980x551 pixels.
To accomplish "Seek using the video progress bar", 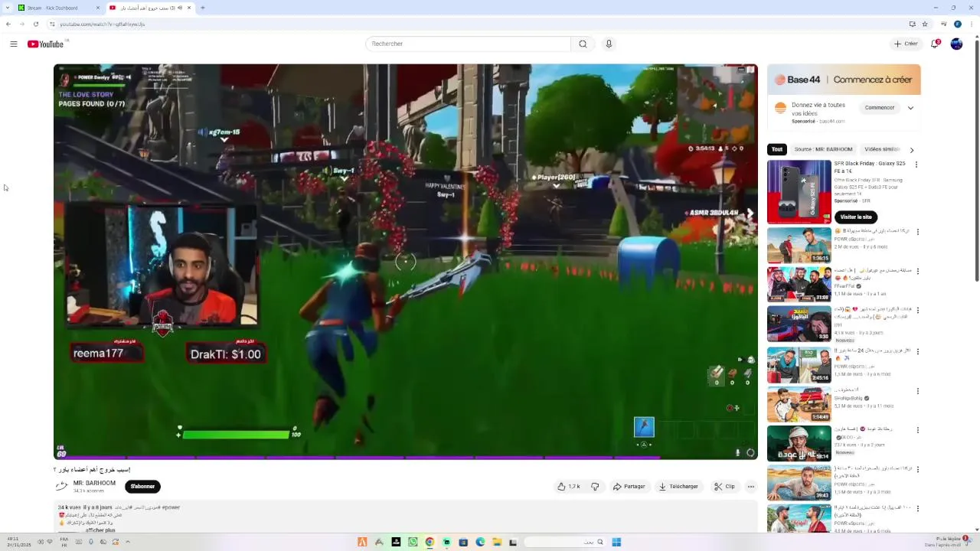I will click(406, 458).
